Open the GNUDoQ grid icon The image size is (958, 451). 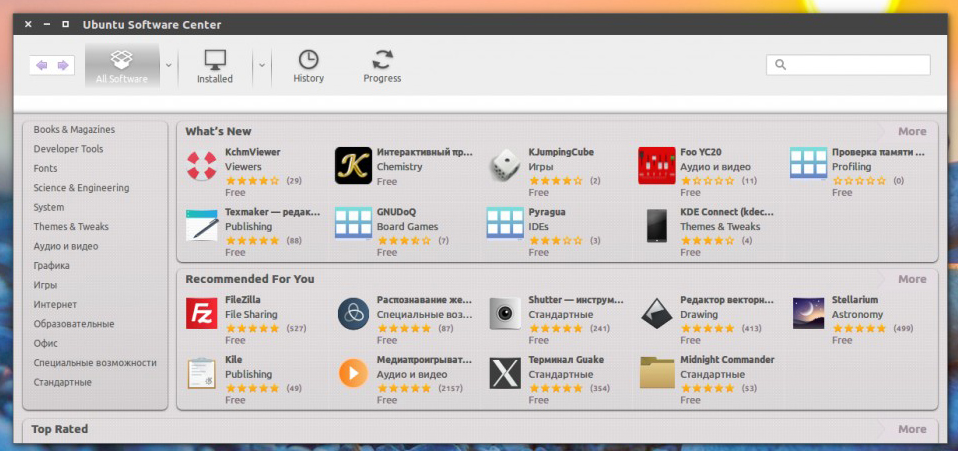click(353, 223)
